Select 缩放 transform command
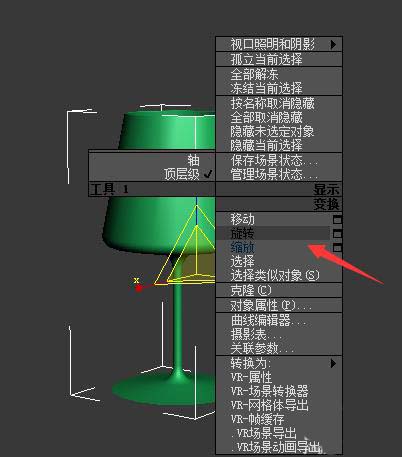 coord(273,247)
